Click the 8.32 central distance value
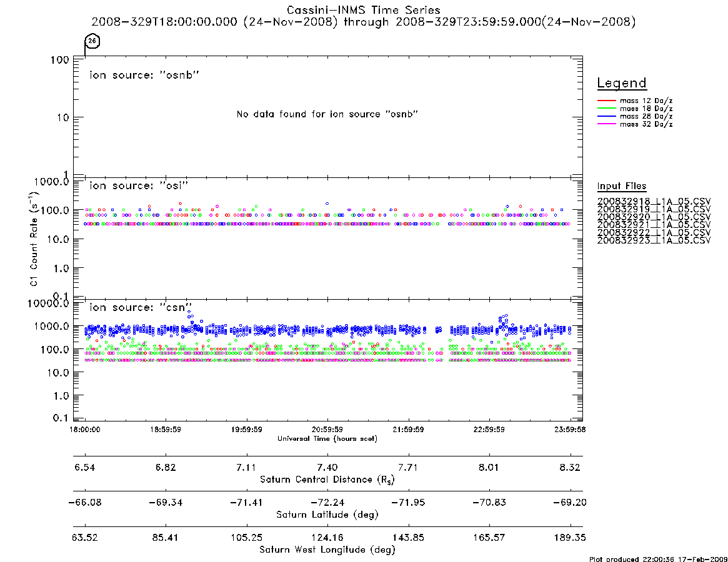This screenshot has height=562, width=728. coord(570,467)
